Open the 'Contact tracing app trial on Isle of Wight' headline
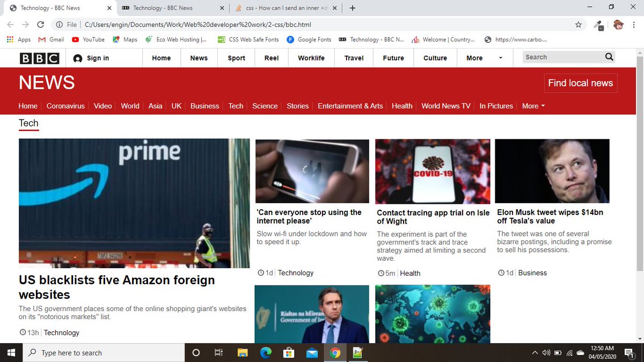 point(433,217)
